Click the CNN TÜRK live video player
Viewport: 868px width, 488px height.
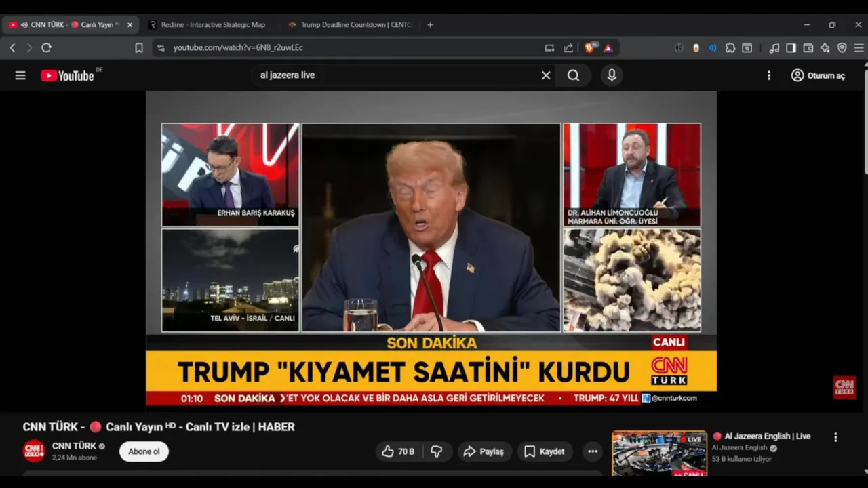coord(431,250)
